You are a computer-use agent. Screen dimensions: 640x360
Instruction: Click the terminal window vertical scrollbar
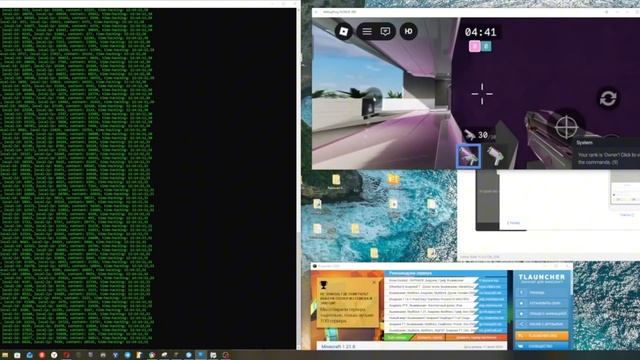[298, 178]
